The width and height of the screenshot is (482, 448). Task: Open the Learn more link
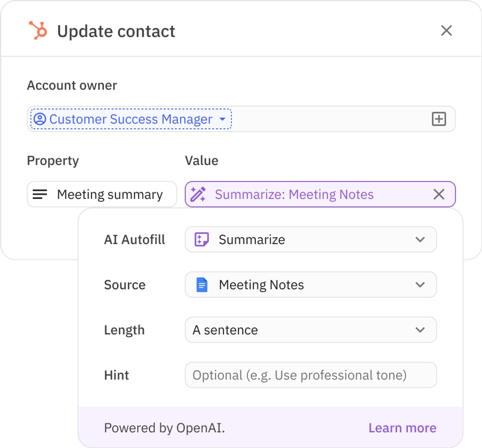pyautogui.click(x=403, y=428)
